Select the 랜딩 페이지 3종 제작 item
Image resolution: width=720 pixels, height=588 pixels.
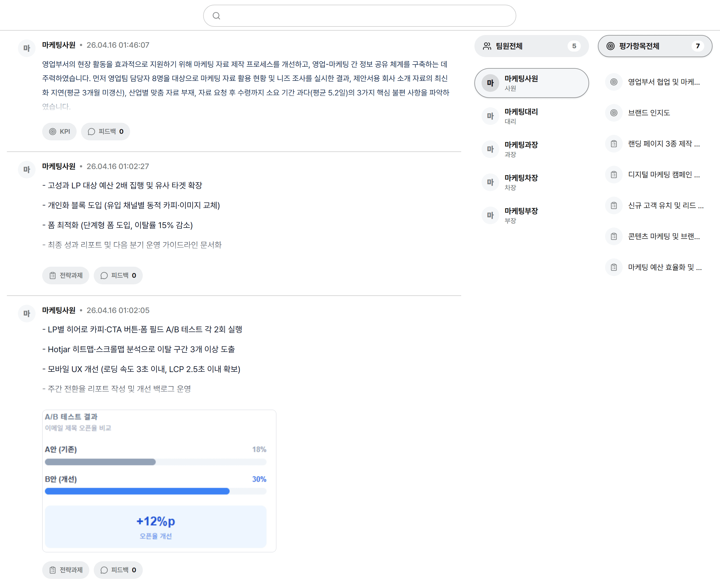[655, 144]
